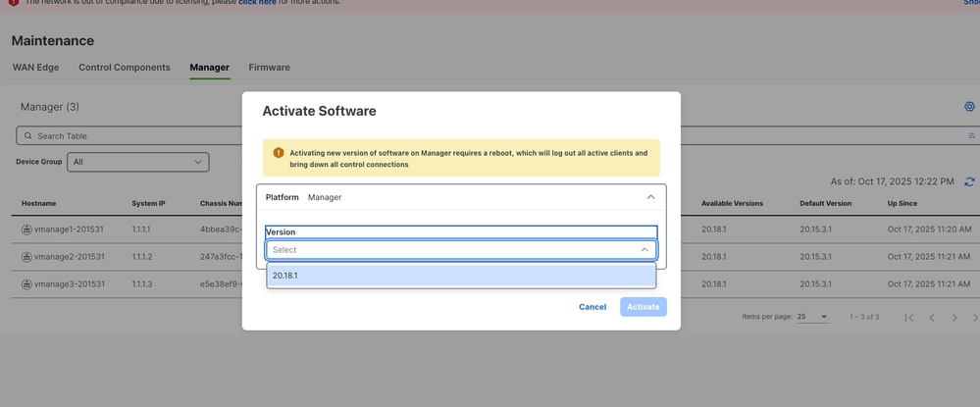Click the refresh icon beside the timestamp
The width and height of the screenshot is (980, 407).
969,182
